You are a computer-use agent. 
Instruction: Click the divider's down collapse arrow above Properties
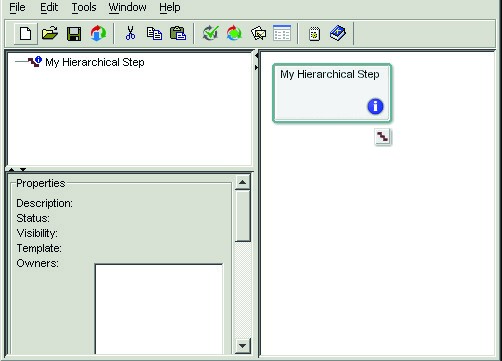tap(23, 170)
